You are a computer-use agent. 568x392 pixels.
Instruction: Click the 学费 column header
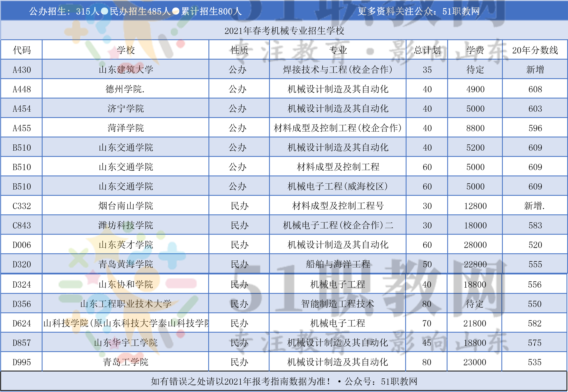click(475, 50)
